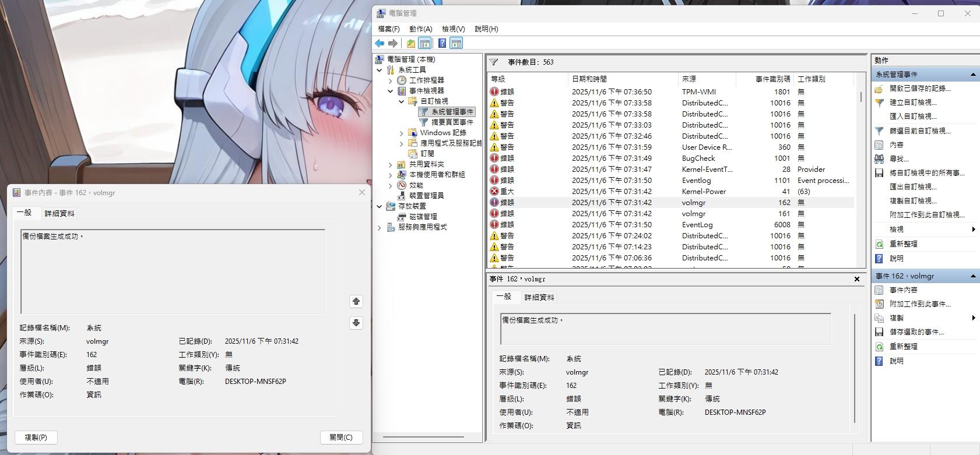Image resolution: width=980 pixels, height=455 pixels.
Task: Open Windows 記錄 folder in tree
Action: tap(443, 132)
